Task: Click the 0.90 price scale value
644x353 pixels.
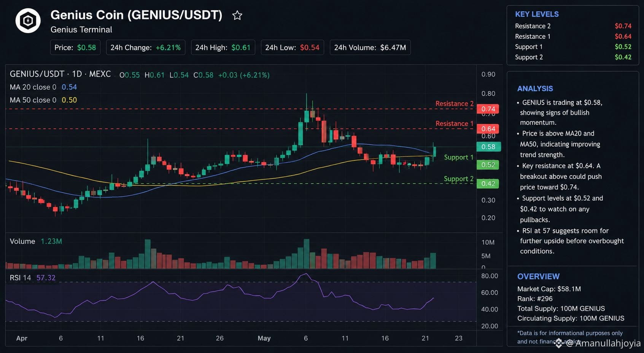Action: pos(488,74)
